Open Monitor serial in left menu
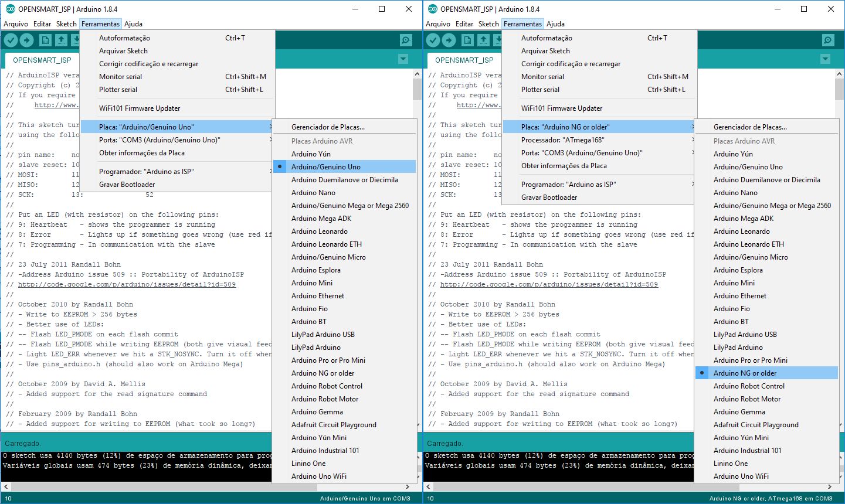The height and width of the screenshot is (504, 845). [x=177, y=76]
